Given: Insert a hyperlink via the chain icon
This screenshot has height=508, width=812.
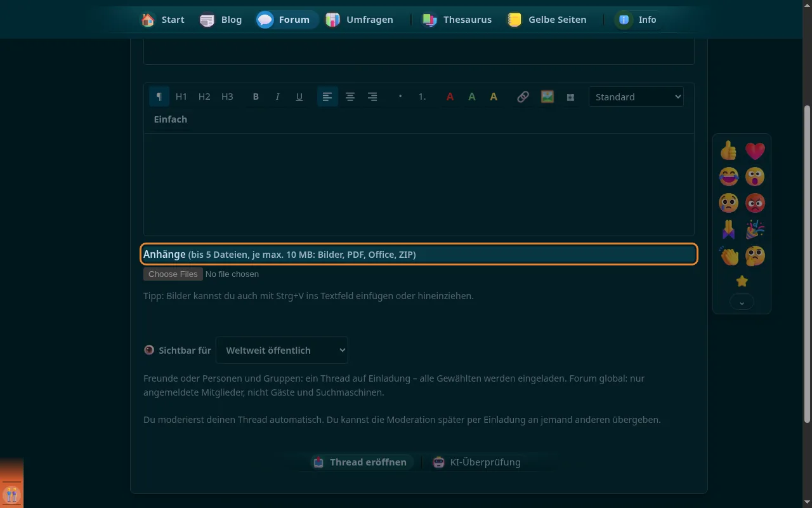Looking at the screenshot, I should point(523,97).
